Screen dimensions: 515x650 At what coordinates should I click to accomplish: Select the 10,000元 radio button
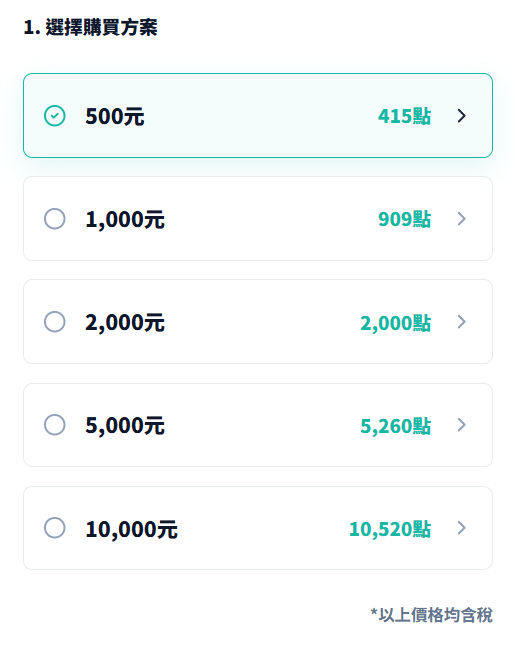[x=55, y=528]
